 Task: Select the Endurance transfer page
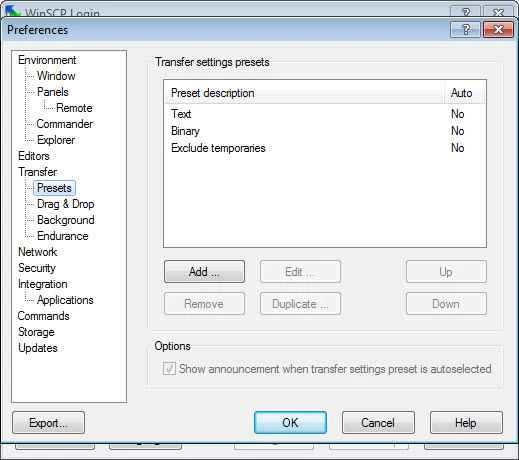point(63,236)
